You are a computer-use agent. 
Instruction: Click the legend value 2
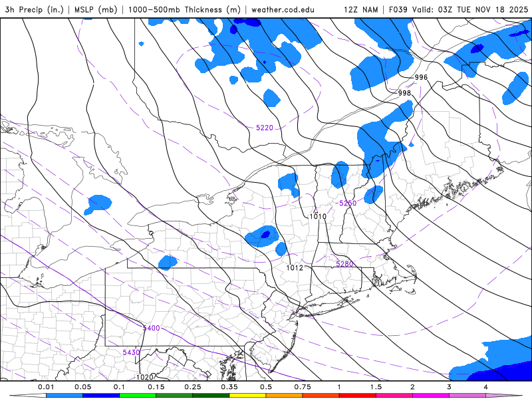coord(412,387)
